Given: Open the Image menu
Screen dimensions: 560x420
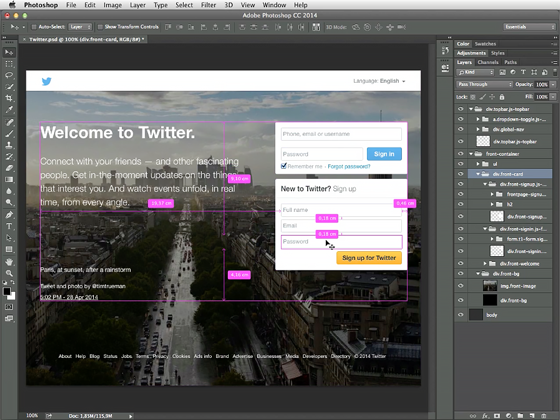Looking at the screenshot, I should (x=112, y=5).
